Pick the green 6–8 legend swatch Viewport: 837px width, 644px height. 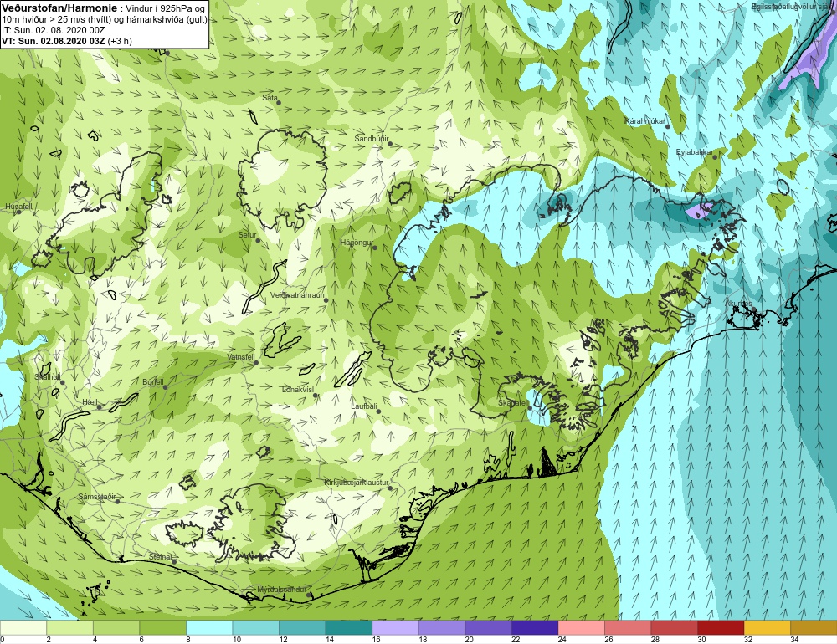[162, 627]
